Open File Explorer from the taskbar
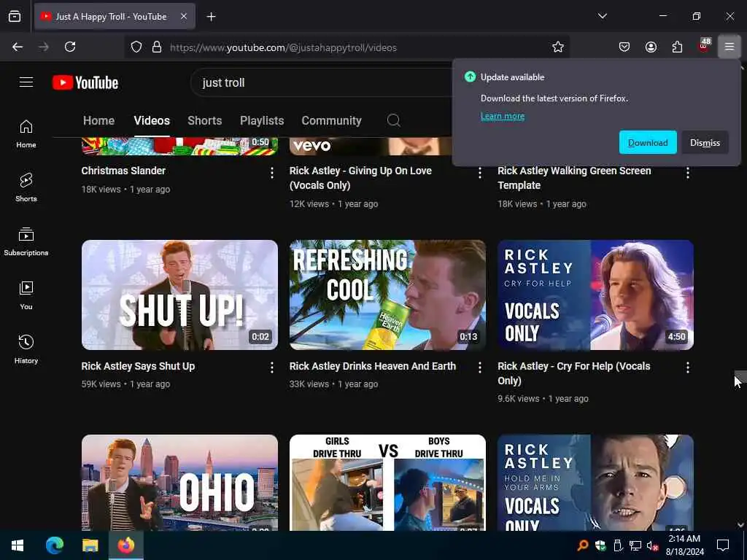This screenshot has height=560, width=747. pyautogui.click(x=90, y=545)
